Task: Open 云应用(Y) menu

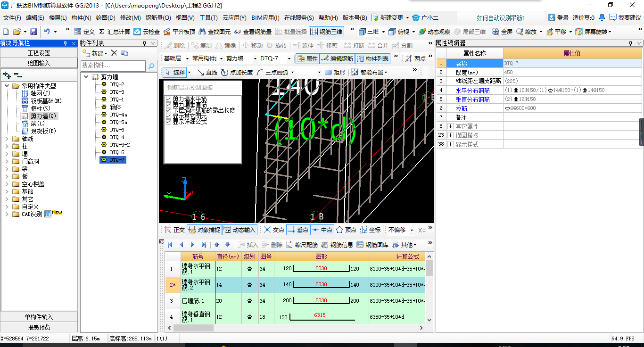Action: coord(234,18)
